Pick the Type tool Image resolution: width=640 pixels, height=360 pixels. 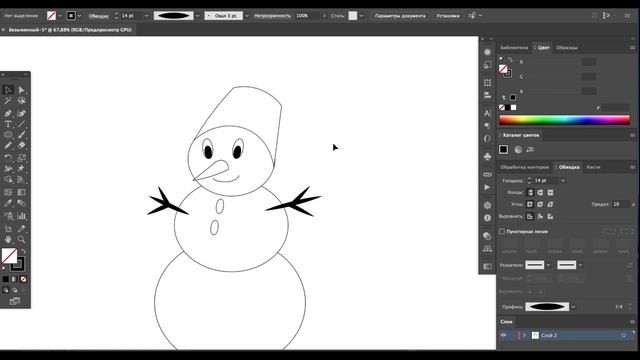pyautogui.click(x=8, y=124)
